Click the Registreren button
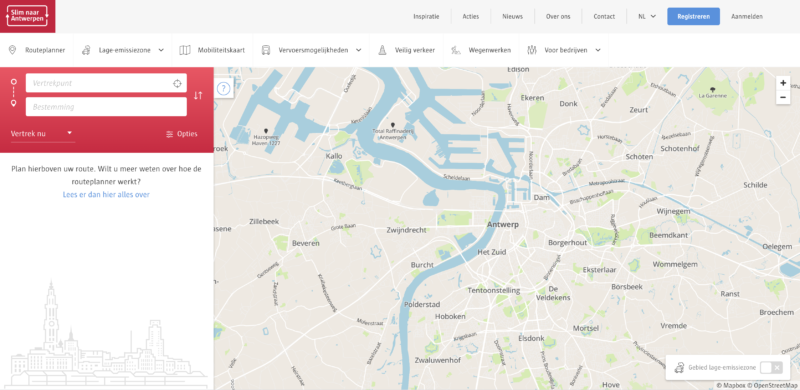 (x=693, y=16)
